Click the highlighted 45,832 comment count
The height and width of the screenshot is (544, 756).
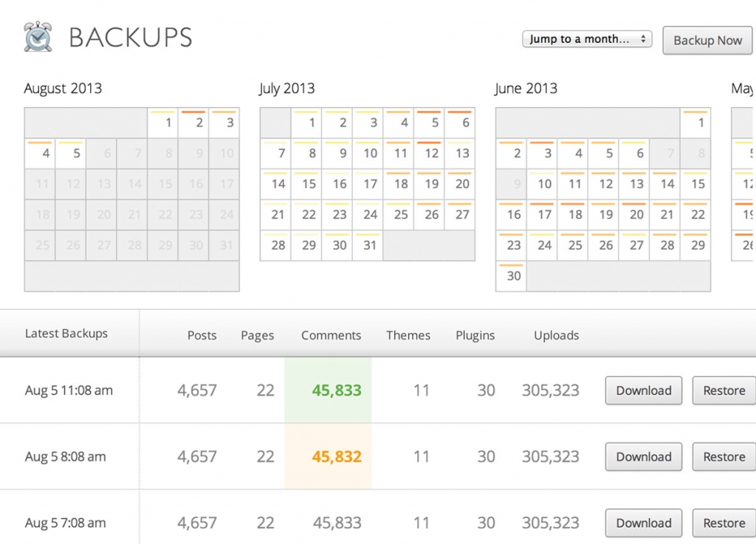[337, 457]
